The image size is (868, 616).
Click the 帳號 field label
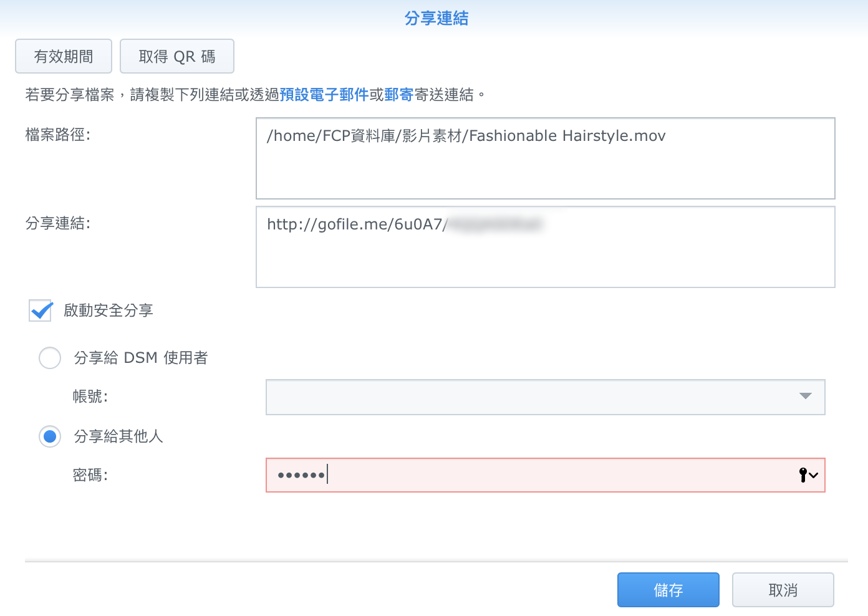click(x=90, y=397)
